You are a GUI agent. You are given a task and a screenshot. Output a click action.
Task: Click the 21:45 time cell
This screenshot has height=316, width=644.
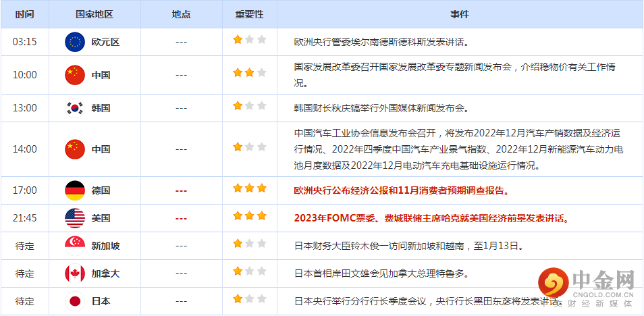(25, 218)
